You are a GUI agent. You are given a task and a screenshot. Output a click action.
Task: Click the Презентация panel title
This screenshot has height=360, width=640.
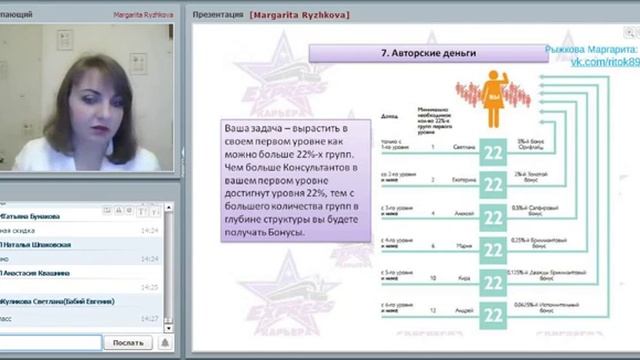click(218, 15)
